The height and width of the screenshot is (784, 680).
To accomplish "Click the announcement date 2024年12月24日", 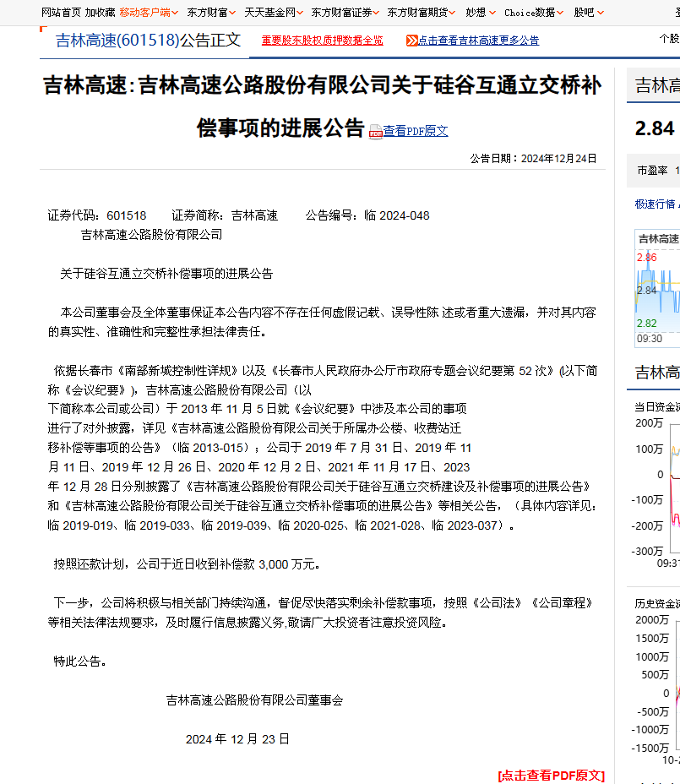I will pos(558,159).
